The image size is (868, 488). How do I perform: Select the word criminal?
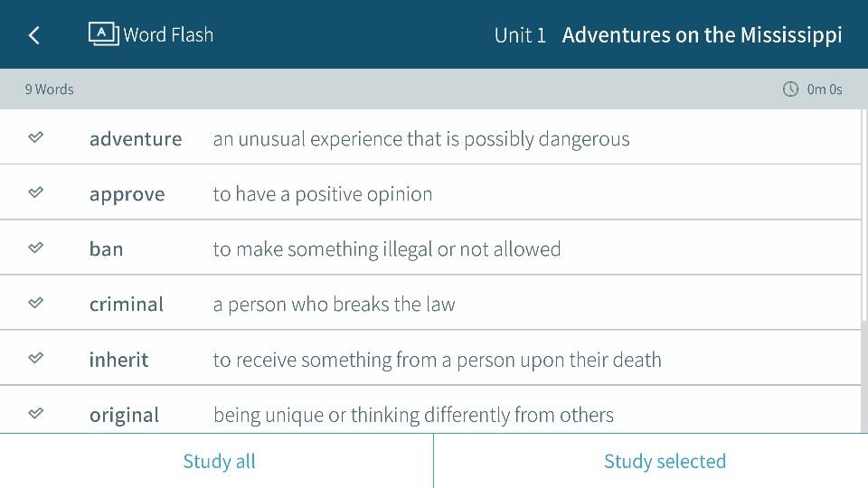point(127,305)
